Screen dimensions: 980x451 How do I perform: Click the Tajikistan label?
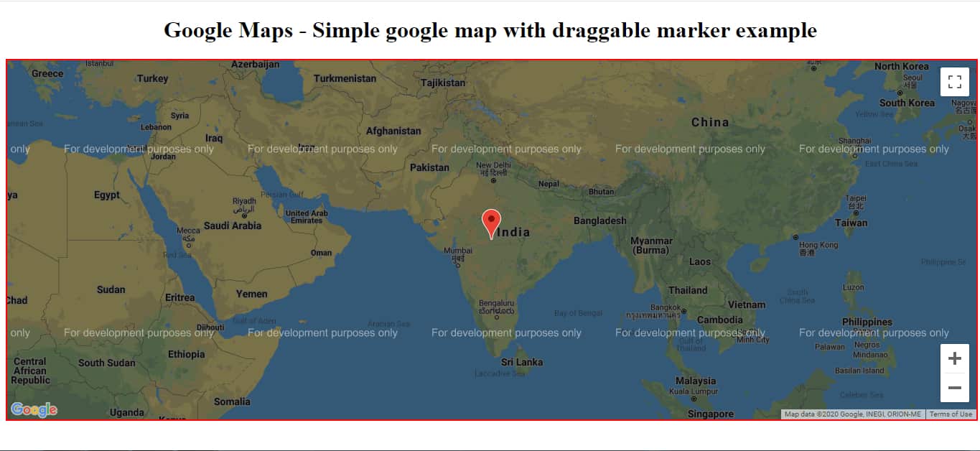pos(443,83)
